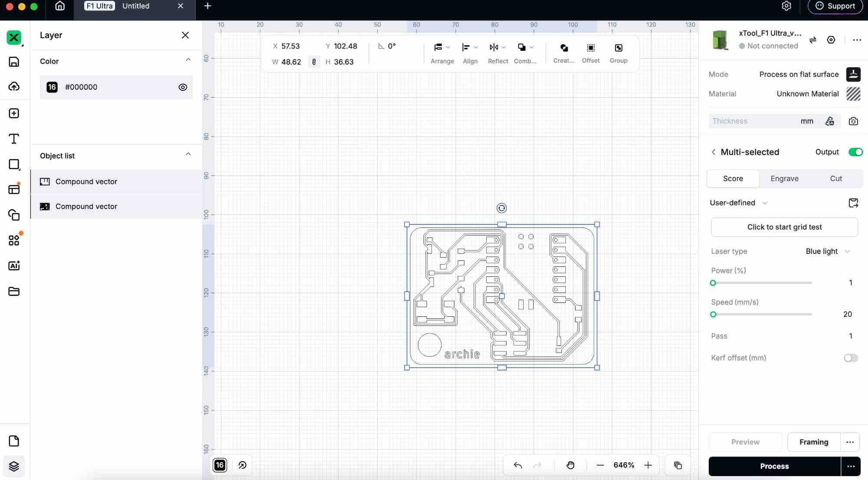
Task: Toggle the Output switch off
Action: coord(855,152)
